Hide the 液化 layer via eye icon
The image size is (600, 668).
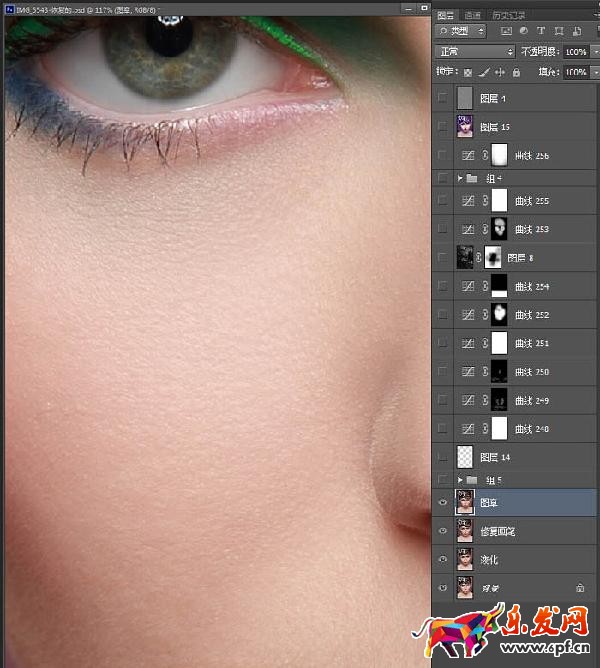tap(443, 559)
